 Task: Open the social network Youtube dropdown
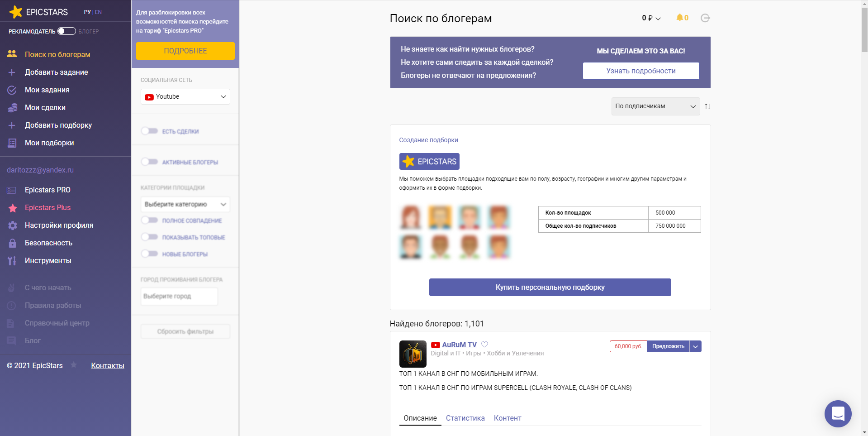pyautogui.click(x=185, y=97)
